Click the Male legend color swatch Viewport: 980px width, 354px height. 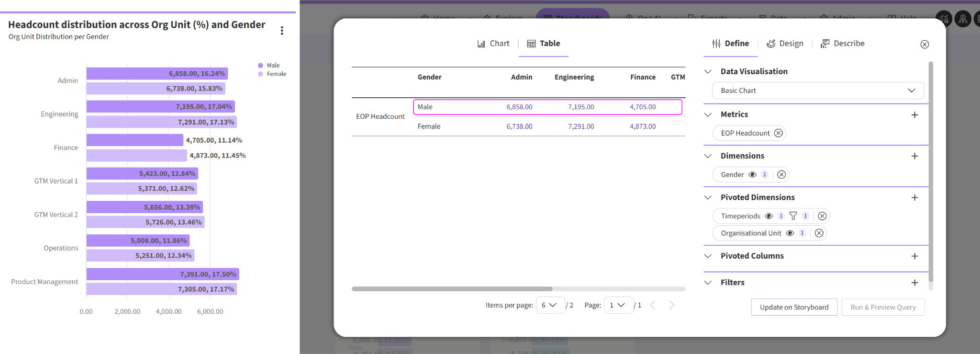point(260,66)
